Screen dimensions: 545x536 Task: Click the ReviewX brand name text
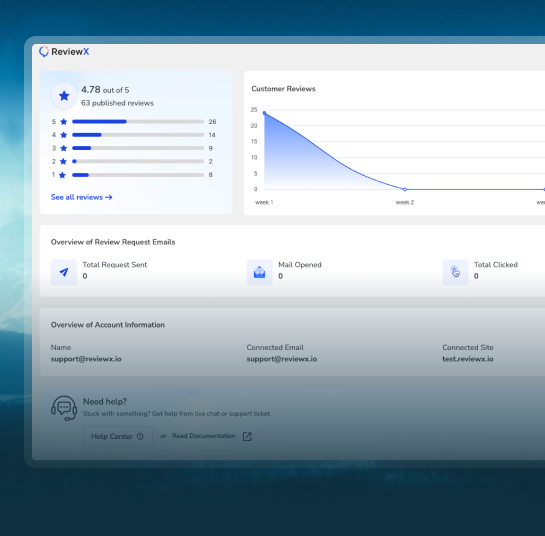pyautogui.click(x=70, y=52)
